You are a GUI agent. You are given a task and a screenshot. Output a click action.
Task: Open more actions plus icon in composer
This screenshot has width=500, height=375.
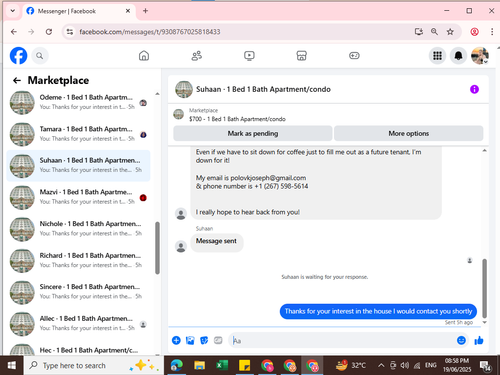[176, 340]
